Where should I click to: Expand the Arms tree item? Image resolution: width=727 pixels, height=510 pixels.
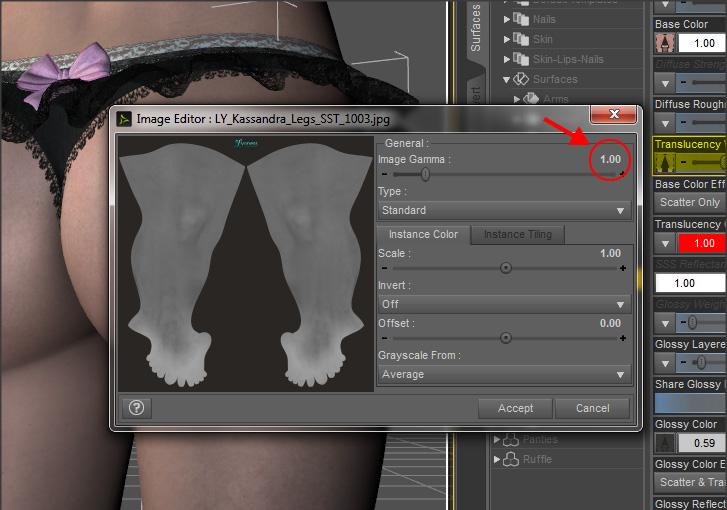(x=517, y=99)
